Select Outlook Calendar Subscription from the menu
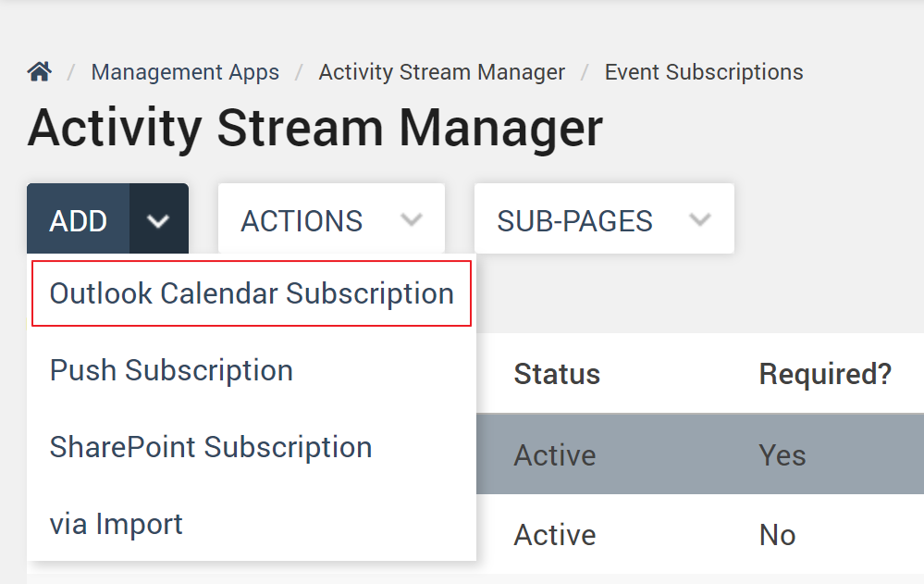Viewport: 924px width, 584px height. tap(252, 293)
